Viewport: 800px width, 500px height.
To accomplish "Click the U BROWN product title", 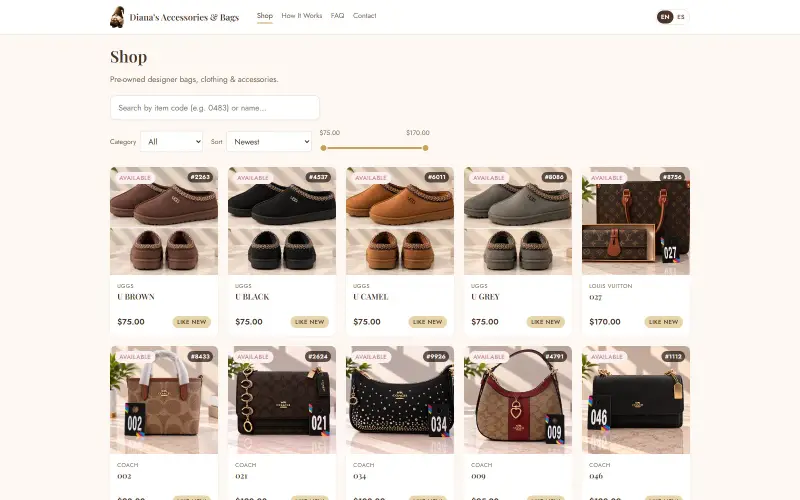I will tap(136, 297).
